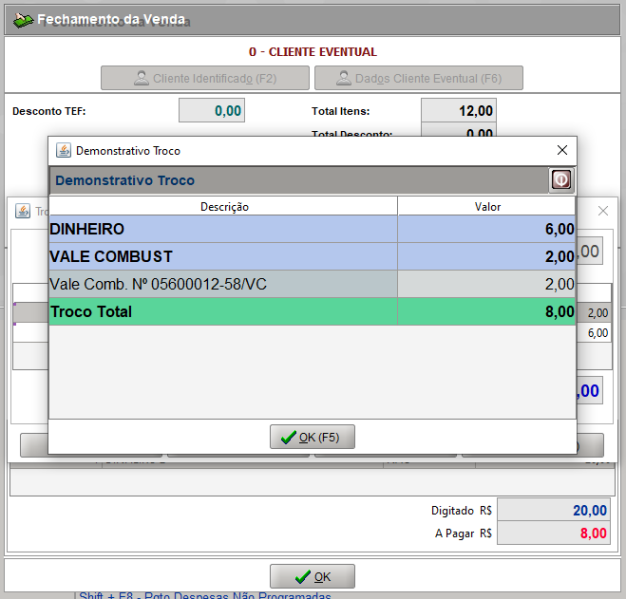Screen dimensions: 626x599
Task: Close the background Troco window
Action: tap(602, 211)
